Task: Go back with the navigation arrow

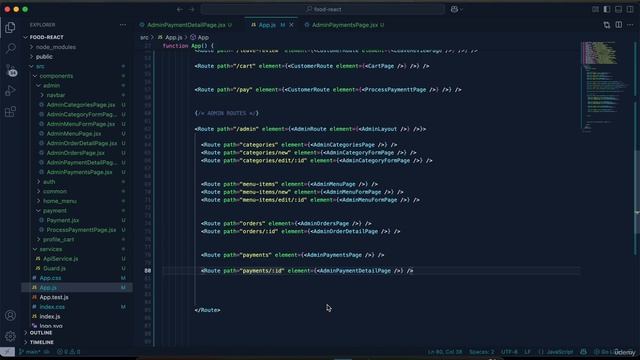Action: pos(180,9)
